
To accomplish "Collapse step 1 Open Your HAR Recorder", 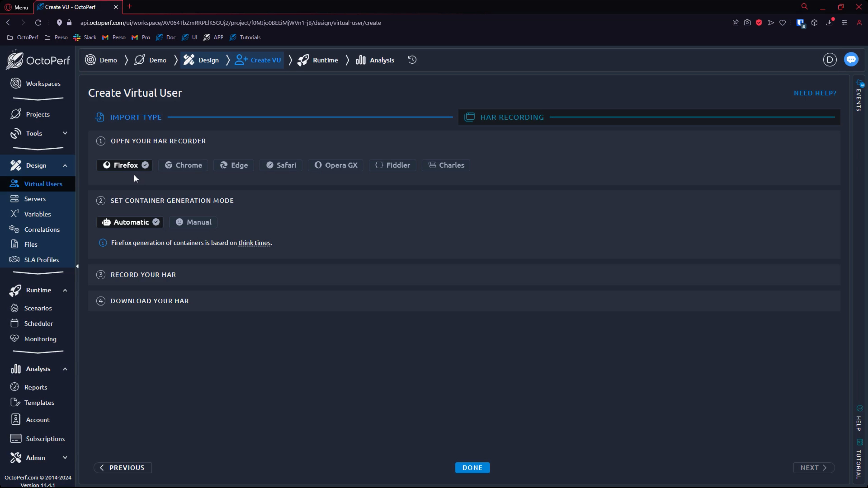I will pos(464,141).
